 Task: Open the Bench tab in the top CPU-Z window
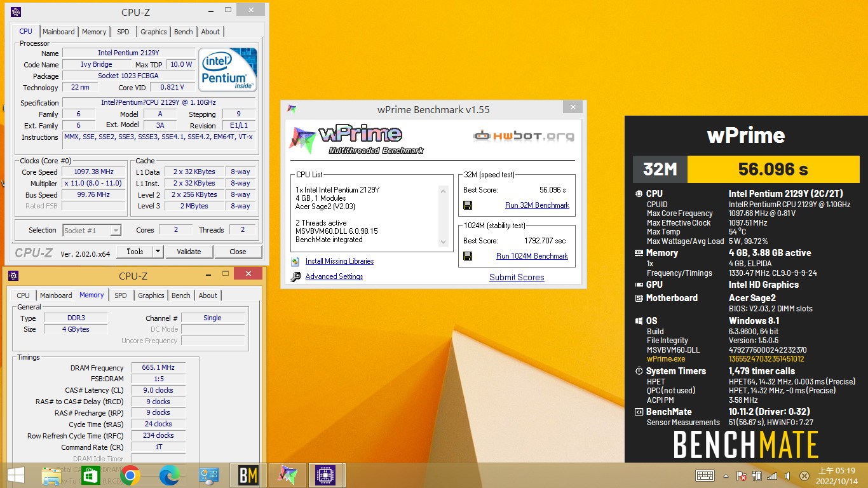pyautogui.click(x=184, y=32)
